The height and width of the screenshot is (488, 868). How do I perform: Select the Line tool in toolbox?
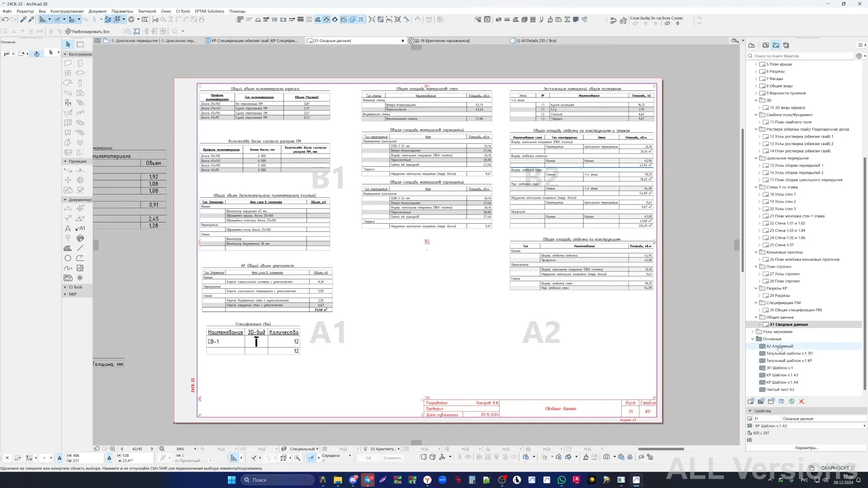[80, 248]
